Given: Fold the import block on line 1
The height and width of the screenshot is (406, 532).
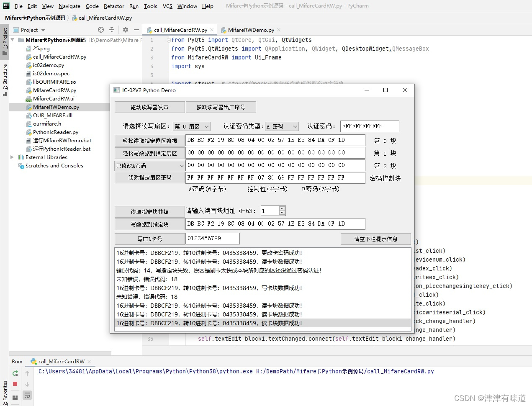Looking at the screenshot, I should 169,40.
